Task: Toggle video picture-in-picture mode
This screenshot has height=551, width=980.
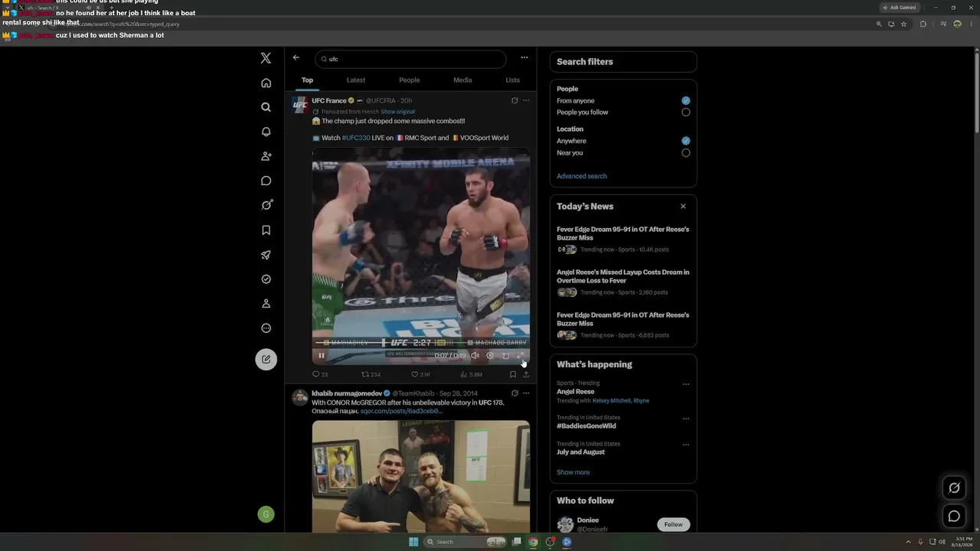Action: (505, 355)
